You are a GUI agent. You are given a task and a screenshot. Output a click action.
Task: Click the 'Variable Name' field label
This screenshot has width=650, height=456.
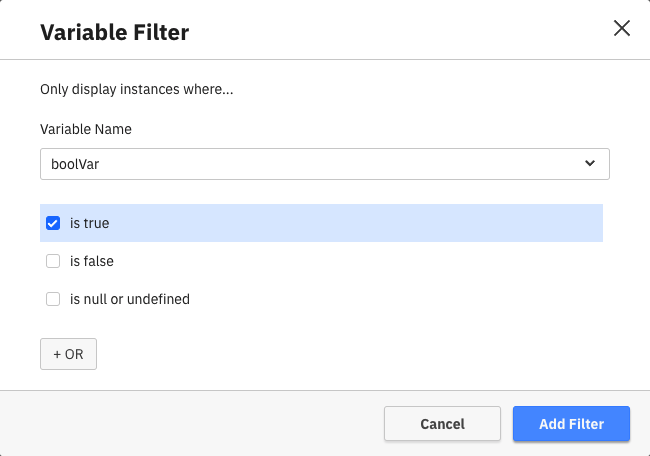click(x=86, y=129)
